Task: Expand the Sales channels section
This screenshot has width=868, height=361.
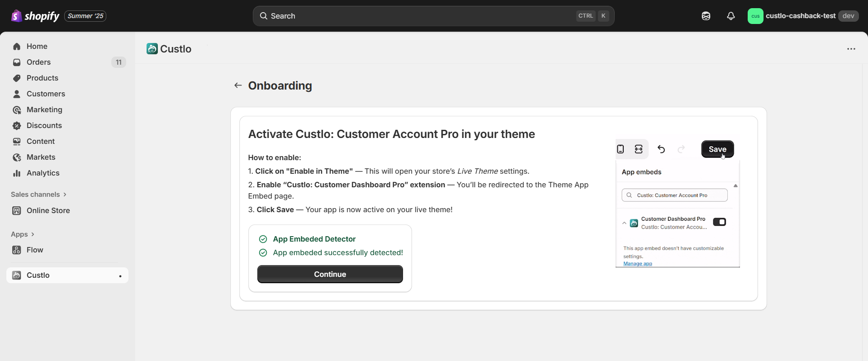Action: click(x=39, y=194)
